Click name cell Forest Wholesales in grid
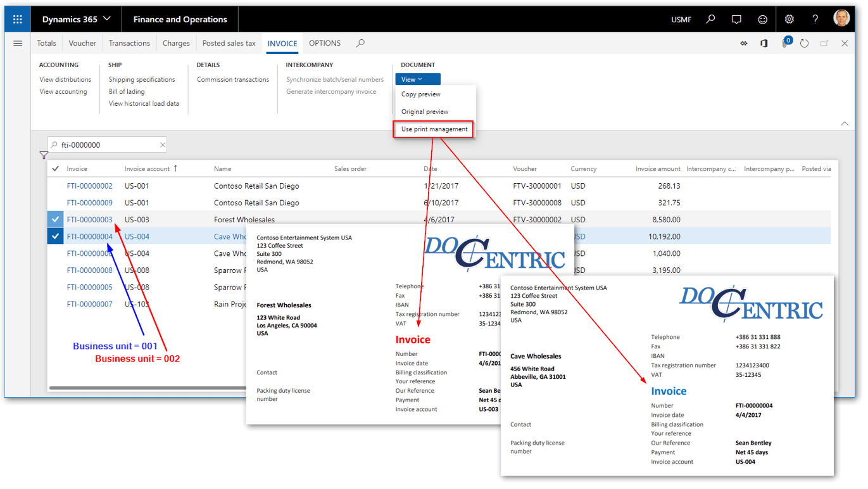 [244, 219]
